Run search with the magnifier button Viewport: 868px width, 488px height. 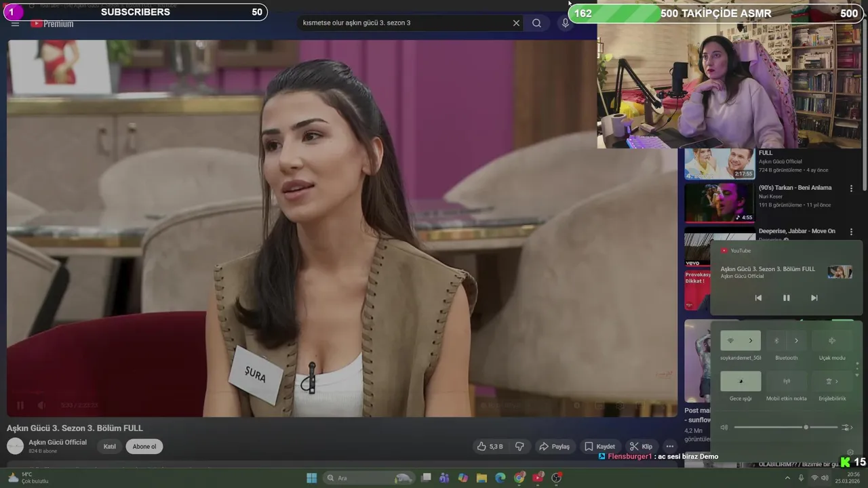pyautogui.click(x=536, y=23)
